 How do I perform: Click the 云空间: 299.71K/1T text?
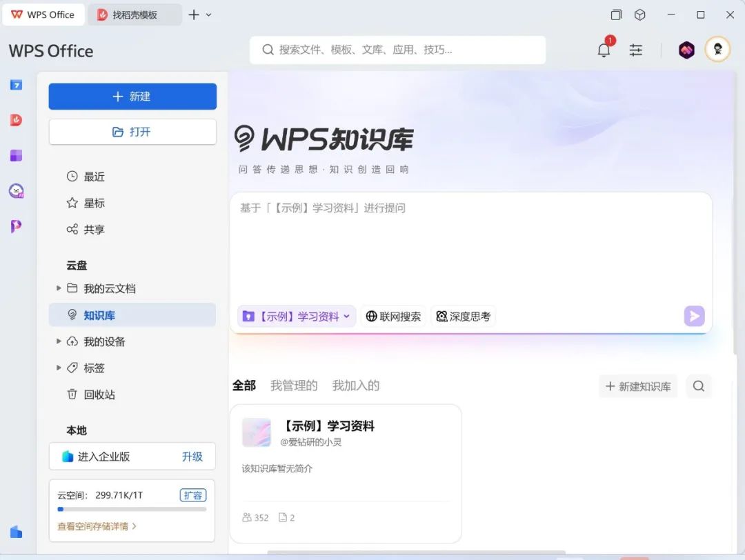[100, 495]
